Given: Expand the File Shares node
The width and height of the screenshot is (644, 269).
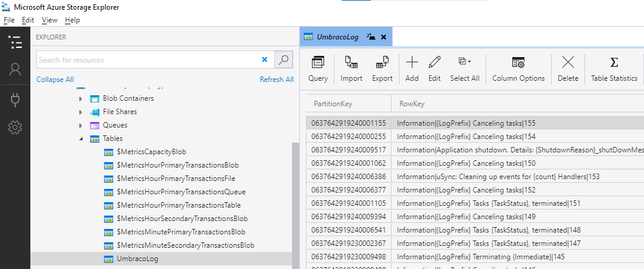Looking at the screenshot, I should click(x=81, y=112).
